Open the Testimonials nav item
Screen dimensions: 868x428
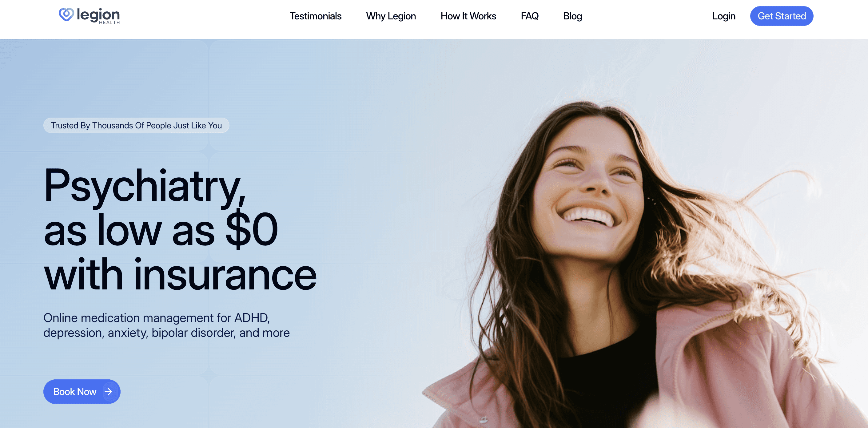click(x=315, y=16)
